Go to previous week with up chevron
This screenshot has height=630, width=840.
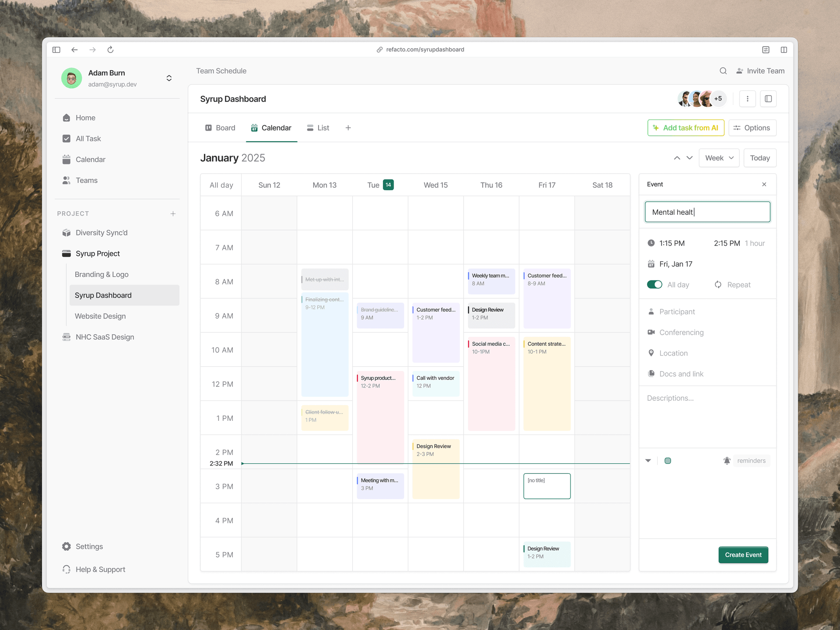677,158
